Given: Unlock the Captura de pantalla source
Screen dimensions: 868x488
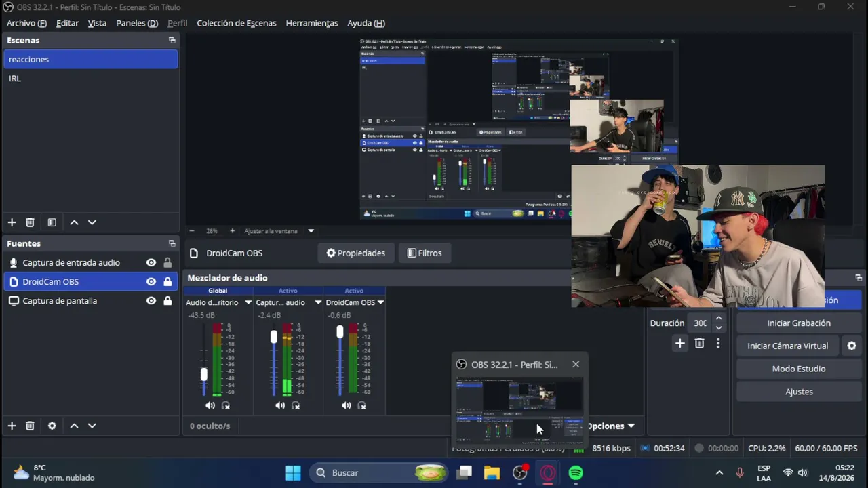Looking at the screenshot, I should click(x=167, y=301).
